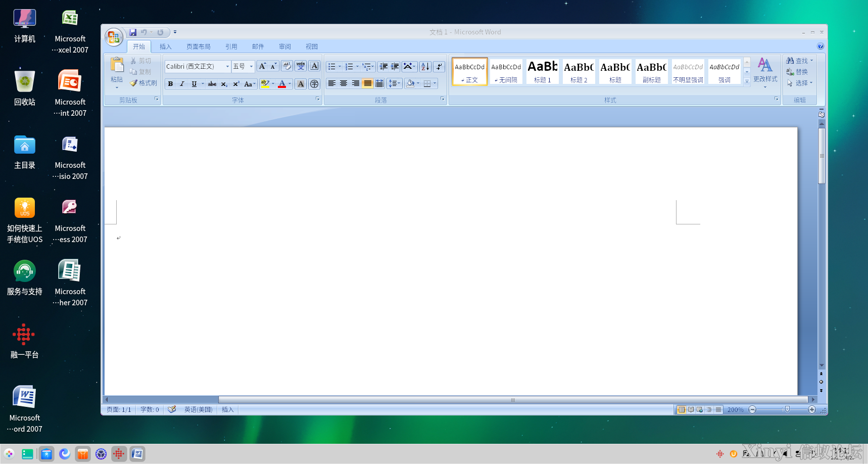Image resolution: width=868 pixels, height=464 pixels.
Task: Open Font dialog launcher in 字体 group
Action: pyautogui.click(x=317, y=99)
